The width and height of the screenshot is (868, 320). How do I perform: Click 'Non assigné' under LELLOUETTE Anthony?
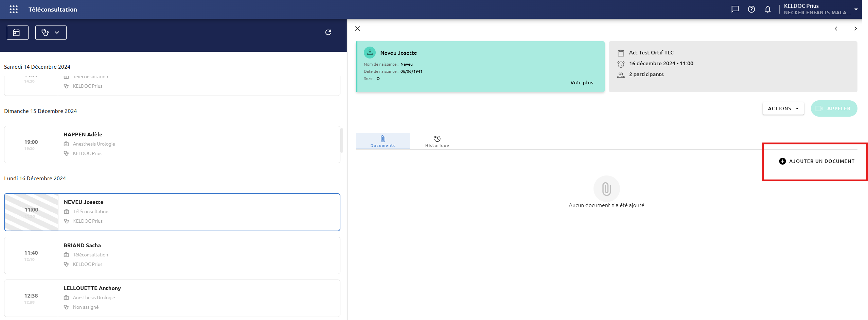[x=86, y=307]
